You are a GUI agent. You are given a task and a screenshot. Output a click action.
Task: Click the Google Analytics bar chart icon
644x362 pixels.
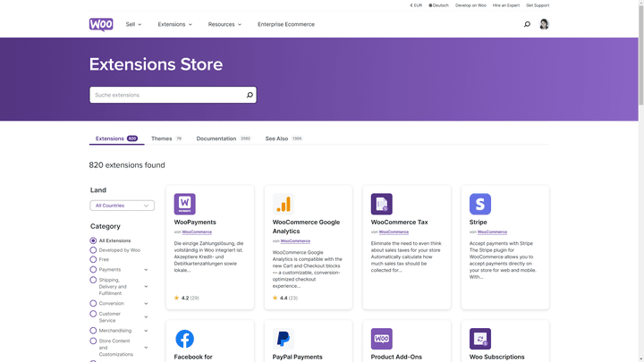pos(284,204)
